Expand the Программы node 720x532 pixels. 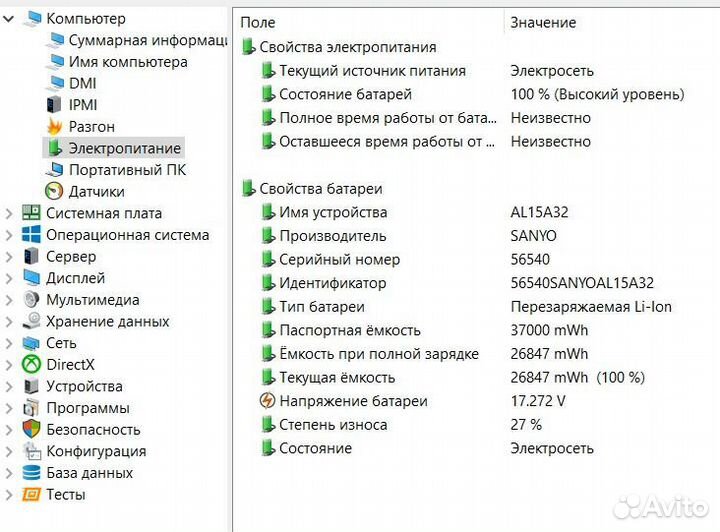click(x=9, y=408)
